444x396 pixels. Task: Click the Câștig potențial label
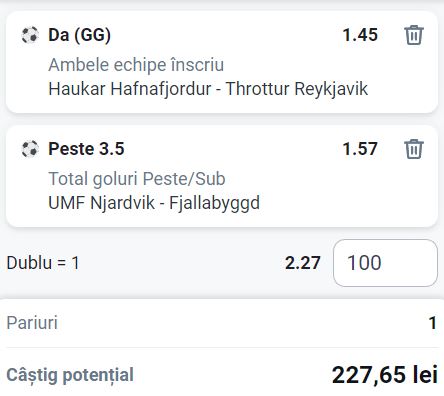coord(70,375)
